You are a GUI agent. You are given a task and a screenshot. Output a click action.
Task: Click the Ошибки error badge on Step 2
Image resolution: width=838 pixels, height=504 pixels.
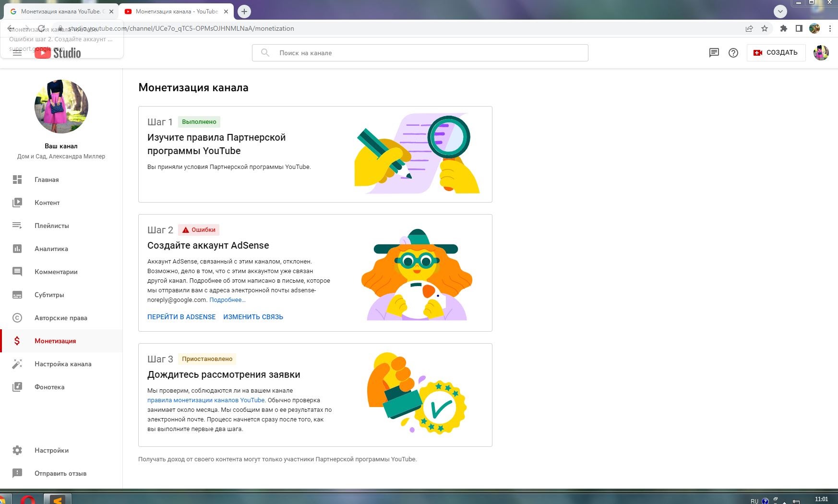(x=199, y=230)
